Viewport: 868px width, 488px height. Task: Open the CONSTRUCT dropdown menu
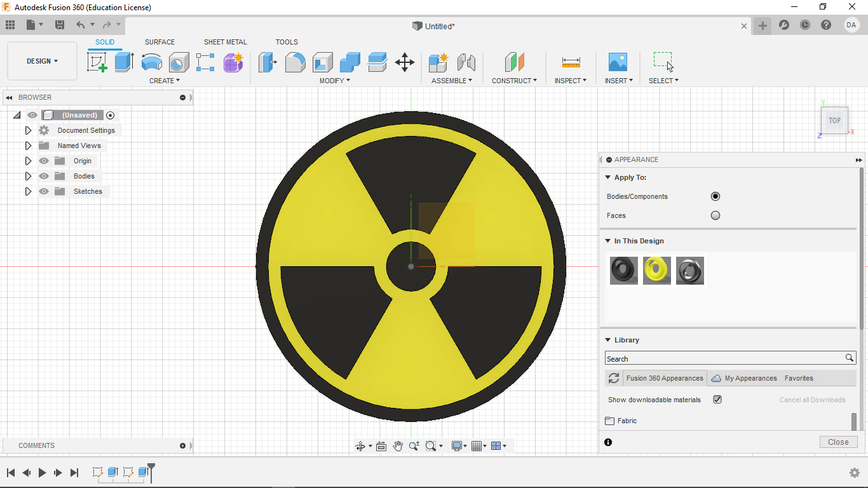tap(514, 81)
